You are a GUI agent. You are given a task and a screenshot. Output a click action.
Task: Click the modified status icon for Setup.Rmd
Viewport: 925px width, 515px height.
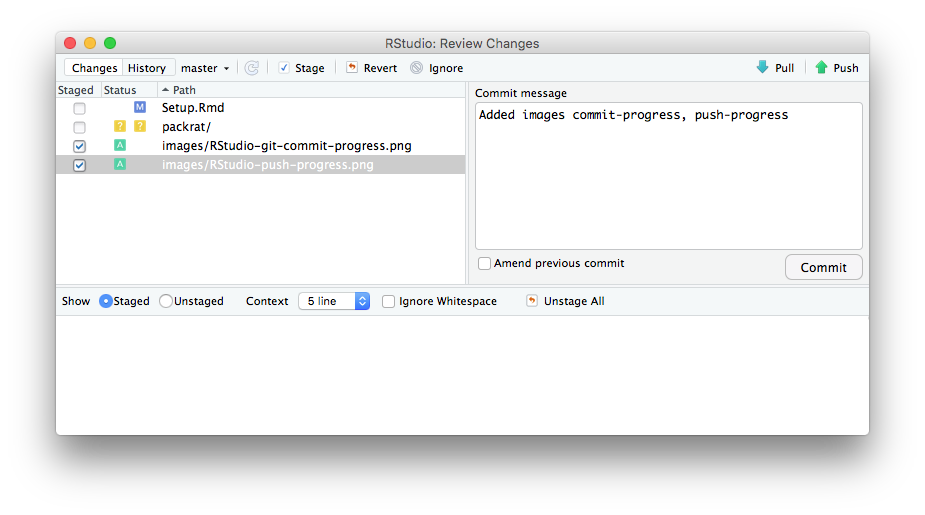(x=140, y=107)
